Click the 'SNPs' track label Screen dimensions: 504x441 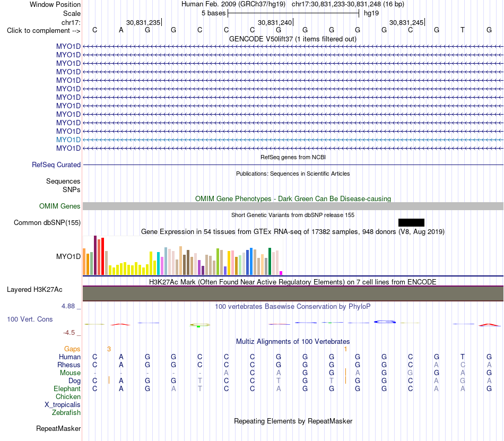pyautogui.click(x=72, y=189)
